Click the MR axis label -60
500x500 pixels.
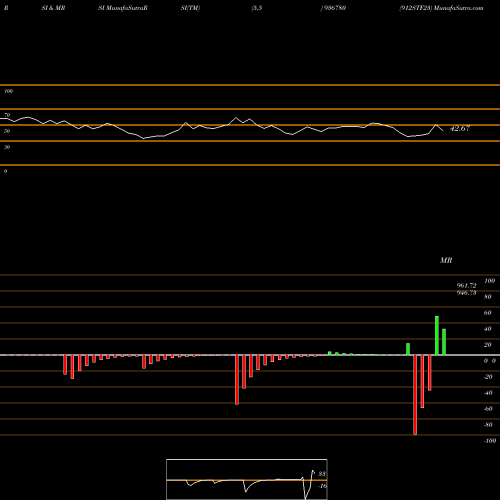point(488,409)
